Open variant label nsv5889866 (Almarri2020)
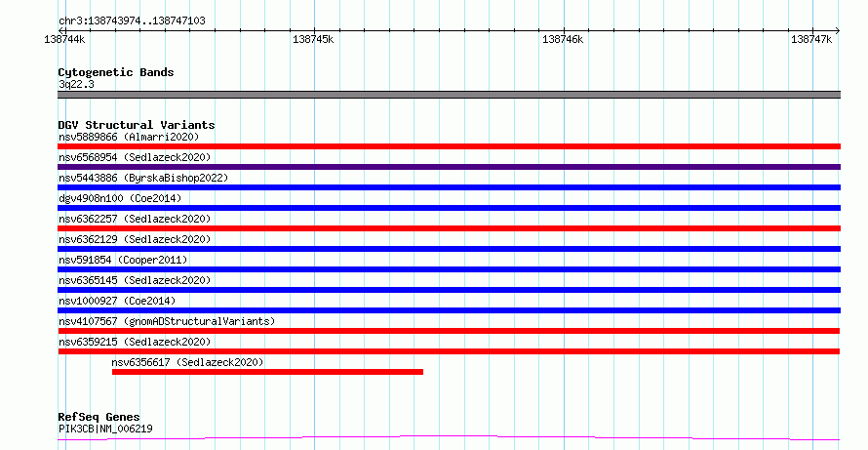Screen dimensions: 868x450 (129, 137)
